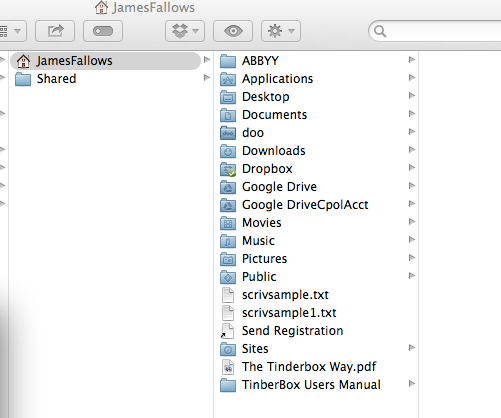Select the TinberBox Users Manual folder
Viewport: 501px width, 418px height.
(x=315, y=385)
